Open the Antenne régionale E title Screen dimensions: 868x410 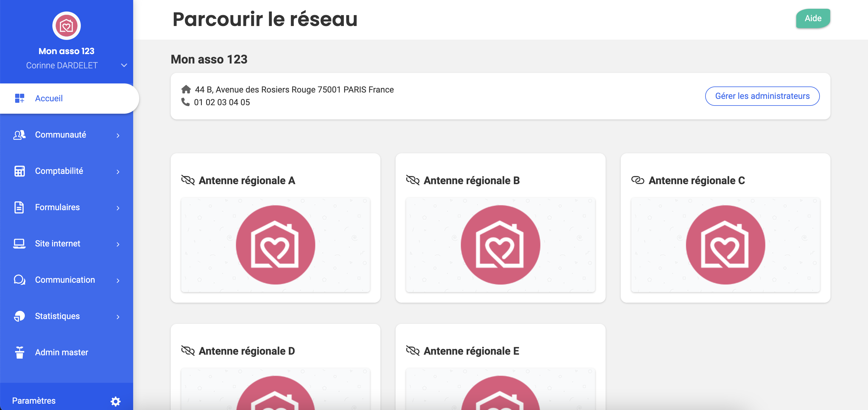pyautogui.click(x=471, y=351)
